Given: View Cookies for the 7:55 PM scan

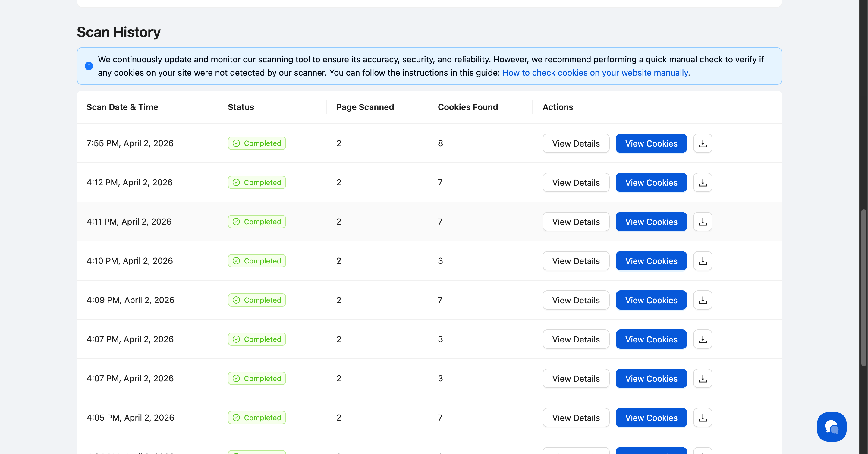Looking at the screenshot, I should tap(651, 143).
